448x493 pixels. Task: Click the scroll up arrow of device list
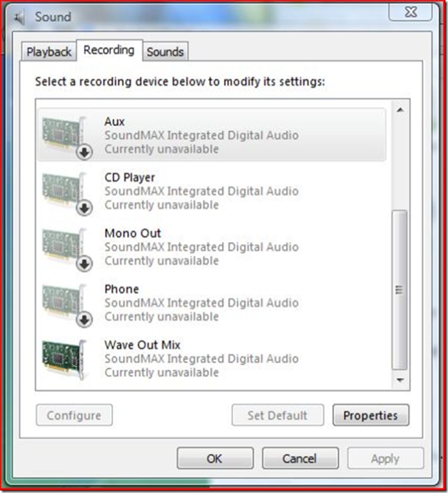401,110
